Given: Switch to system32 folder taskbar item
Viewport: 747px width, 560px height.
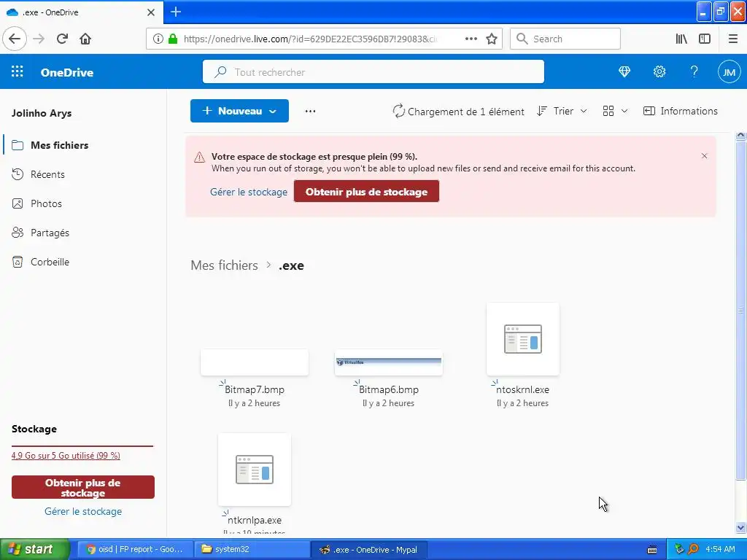Looking at the screenshot, I should 252,549.
